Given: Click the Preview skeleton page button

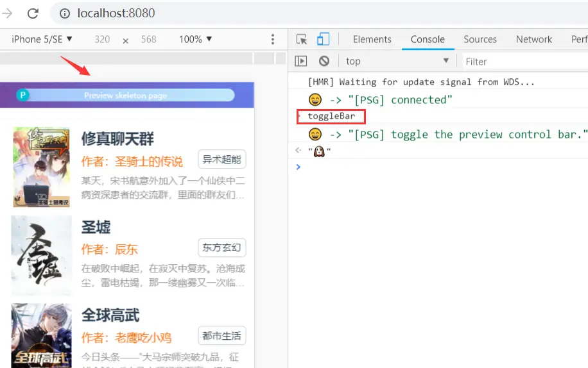Looking at the screenshot, I should [126, 96].
